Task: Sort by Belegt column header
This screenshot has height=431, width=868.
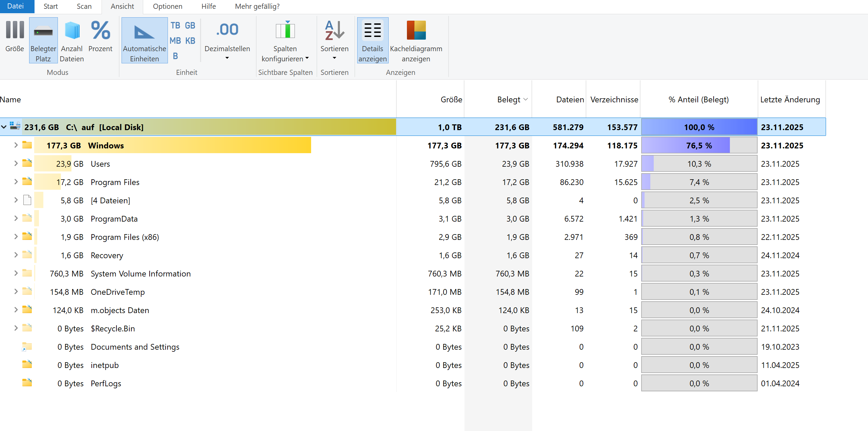Action: pyautogui.click(x=508, y=100)
